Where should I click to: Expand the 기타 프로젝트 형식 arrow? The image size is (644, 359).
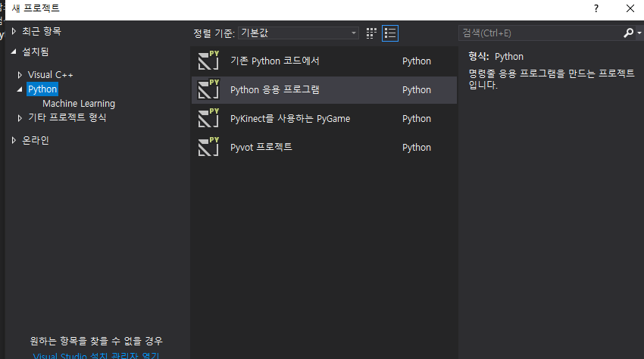click(20, 118)
